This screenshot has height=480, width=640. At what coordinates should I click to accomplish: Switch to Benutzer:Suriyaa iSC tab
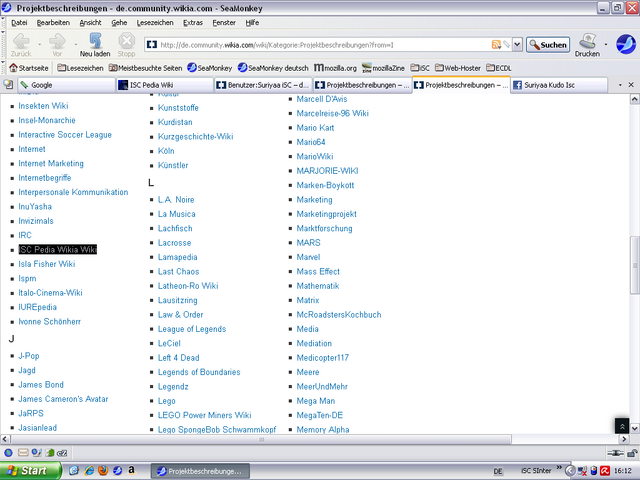click(x=263, y=85)
